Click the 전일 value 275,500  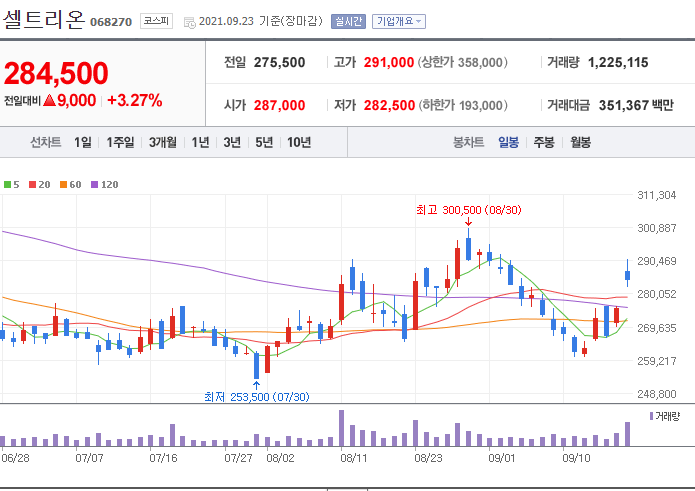279,62
